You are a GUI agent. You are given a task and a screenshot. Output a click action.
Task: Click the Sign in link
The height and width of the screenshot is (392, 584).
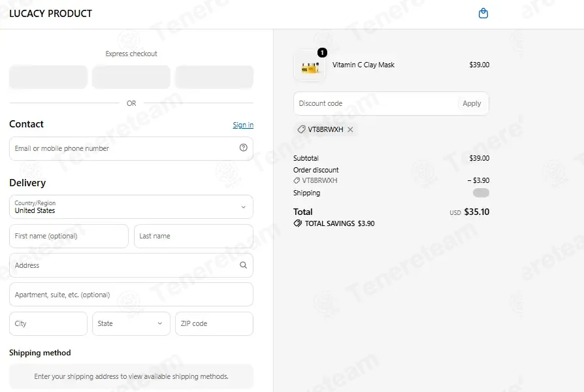(243, 125)
